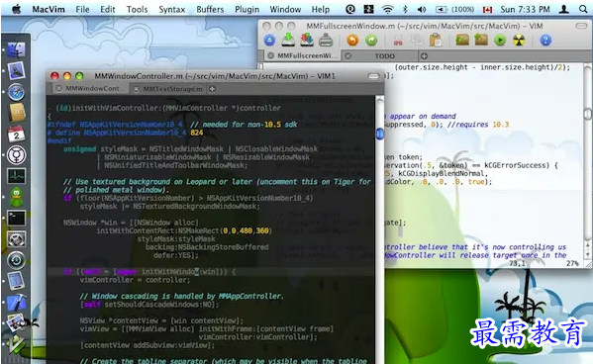Open Address Book from the Dock
This screenshot has width=593, height=364.
click(x=16, y=113)
